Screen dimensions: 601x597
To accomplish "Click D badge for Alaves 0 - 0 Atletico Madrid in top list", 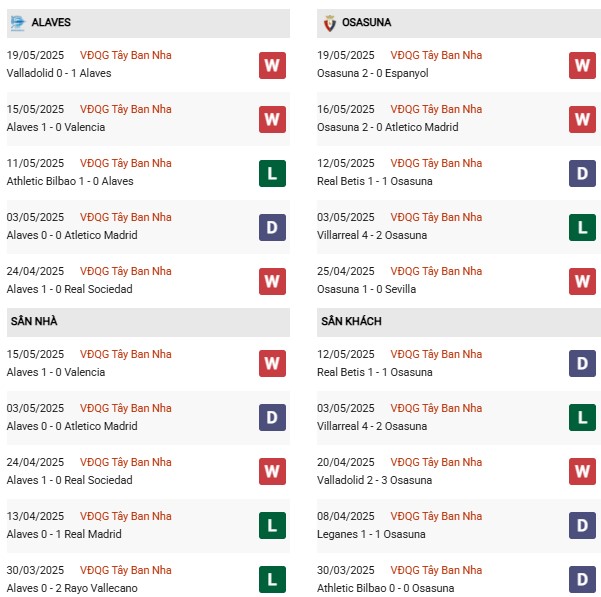I will coord(272,228).
